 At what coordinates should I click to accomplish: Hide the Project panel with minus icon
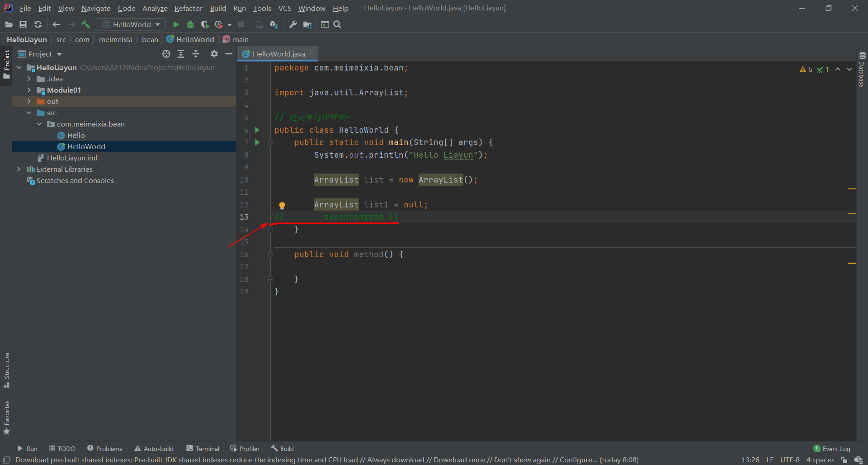pyautogui.click(x=229, y=54)
